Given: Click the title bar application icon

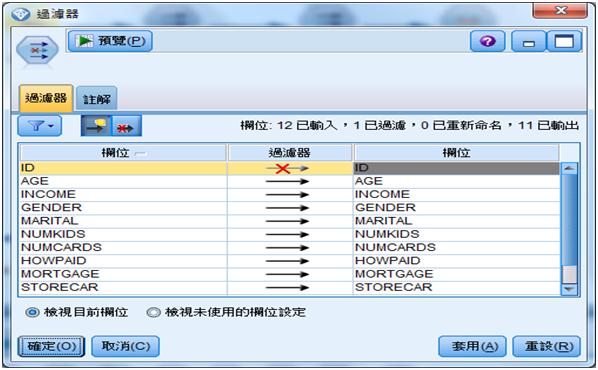Looking at the screenshot, I should [x=21, y=14].
